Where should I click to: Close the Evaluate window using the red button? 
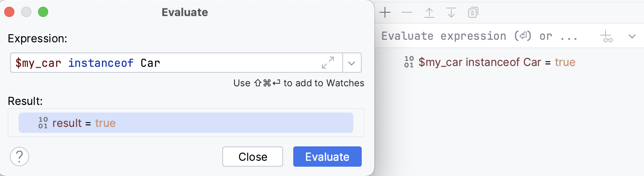click(x=9, y=12)
